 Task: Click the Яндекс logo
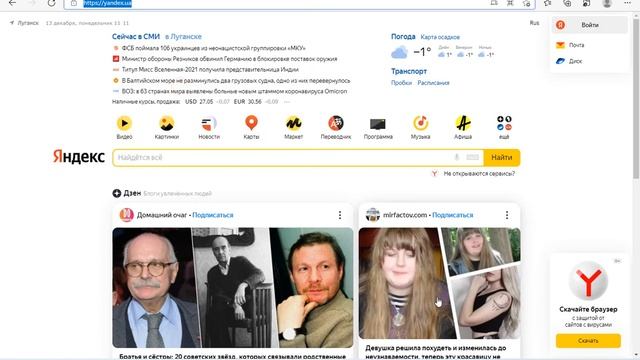tap(79, 157)
